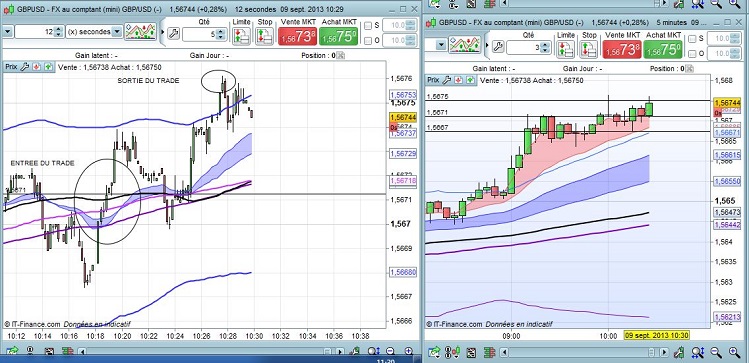The image size is (749, 363).
Task: Enable the O checkbox in left window
Action: [x=368, y=41]
